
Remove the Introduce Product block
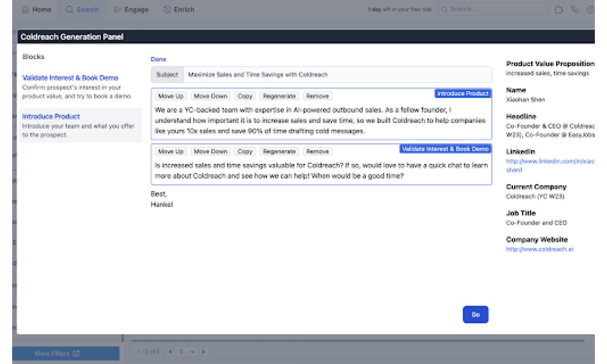317,96
